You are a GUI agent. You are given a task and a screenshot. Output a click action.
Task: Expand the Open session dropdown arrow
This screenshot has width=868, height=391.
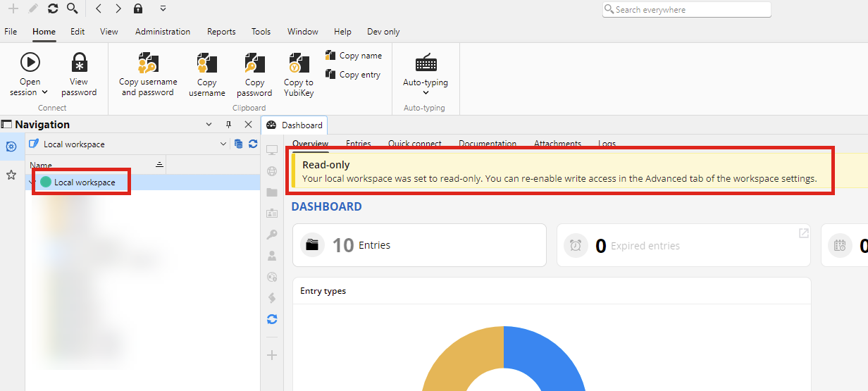click(x=45, y=92)
